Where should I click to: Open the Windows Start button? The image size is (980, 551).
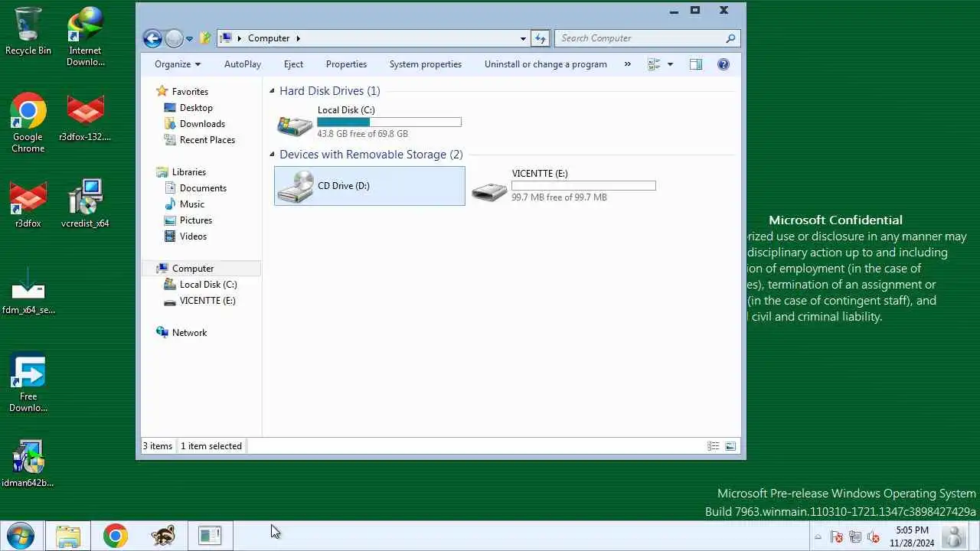[x=20, y=536]
